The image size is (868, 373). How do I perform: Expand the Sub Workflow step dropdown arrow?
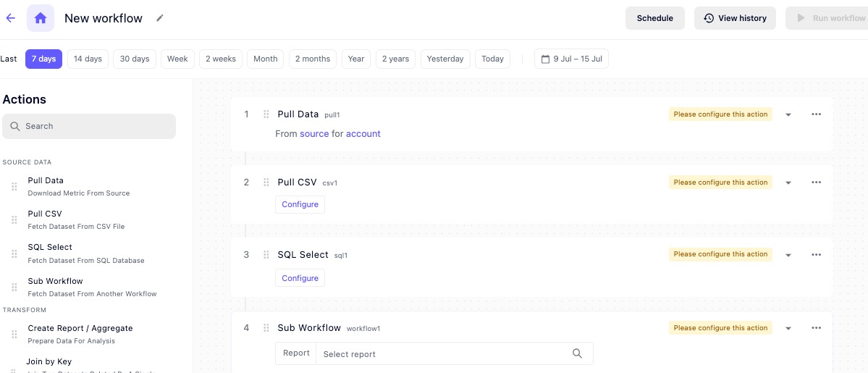(788, 328)
